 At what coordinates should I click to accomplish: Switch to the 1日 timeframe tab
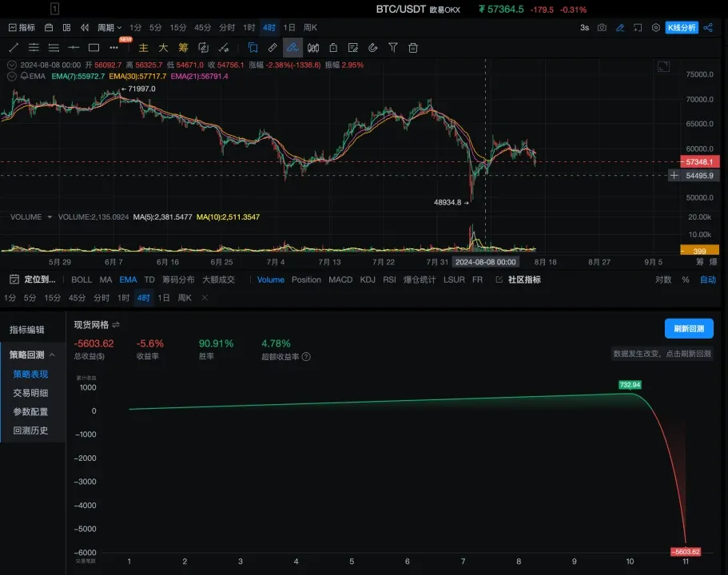point(163,298)
